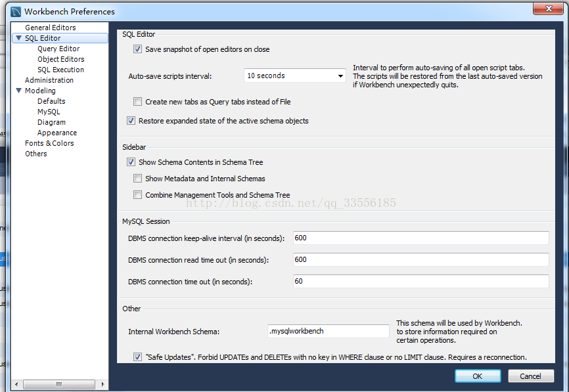The width and height of the screenshot is (569, 392).
Task: Select General Editors in the sidebar
Action: (51, 28)
